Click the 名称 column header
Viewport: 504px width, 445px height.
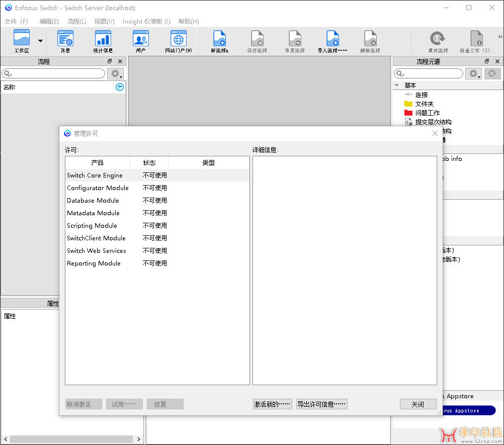[x=57, y=87]
